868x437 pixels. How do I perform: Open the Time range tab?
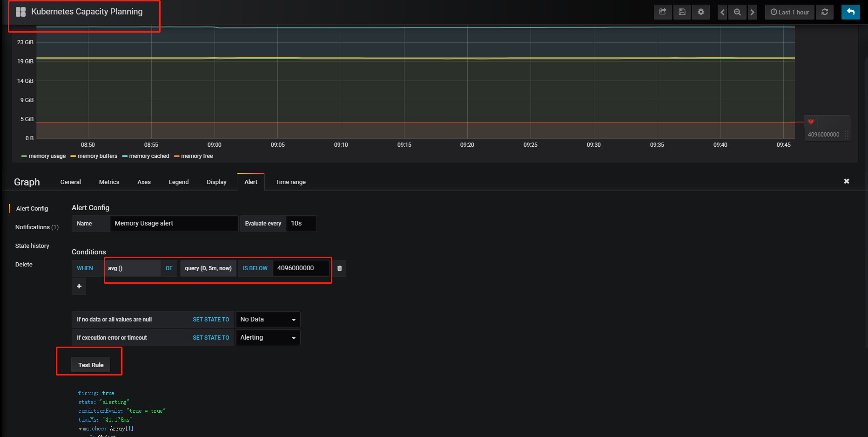point(290,182)
